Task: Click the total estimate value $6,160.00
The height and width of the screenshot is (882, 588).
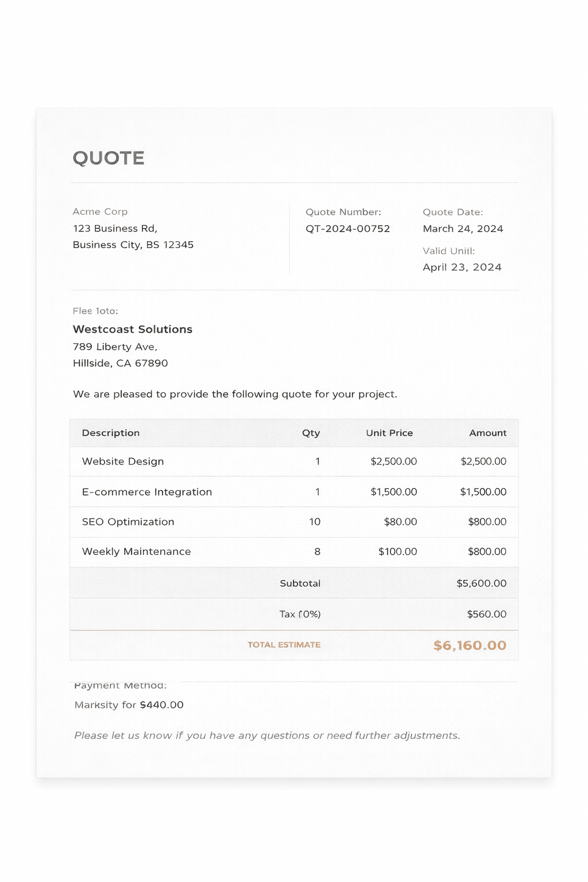Action: tap(470, 645)
